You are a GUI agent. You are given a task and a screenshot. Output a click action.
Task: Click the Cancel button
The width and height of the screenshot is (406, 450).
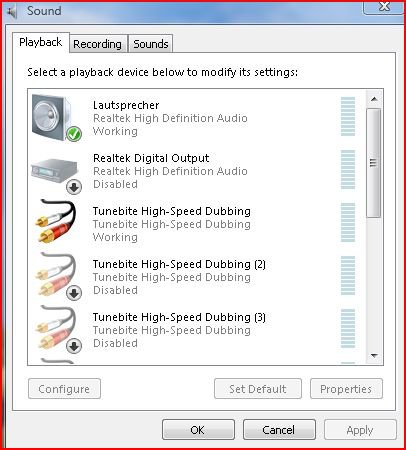coord(279,430)
